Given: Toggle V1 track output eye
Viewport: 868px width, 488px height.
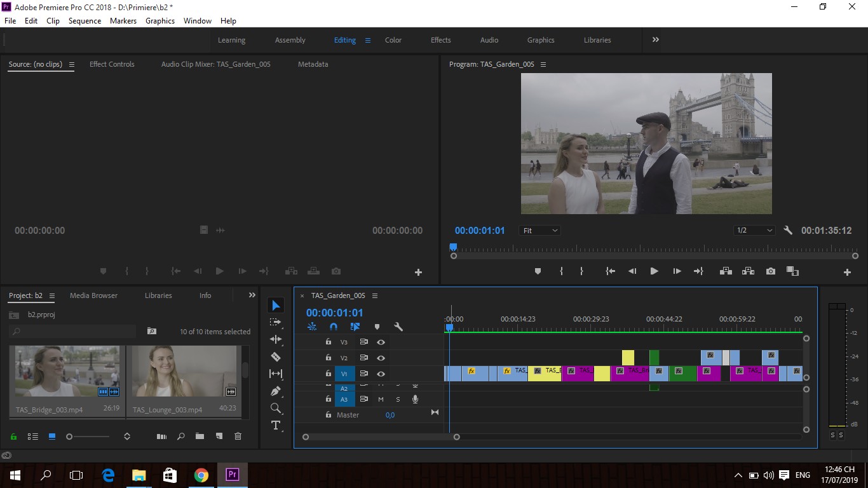Looking at the screenshot, I should [x=381, y=374].
